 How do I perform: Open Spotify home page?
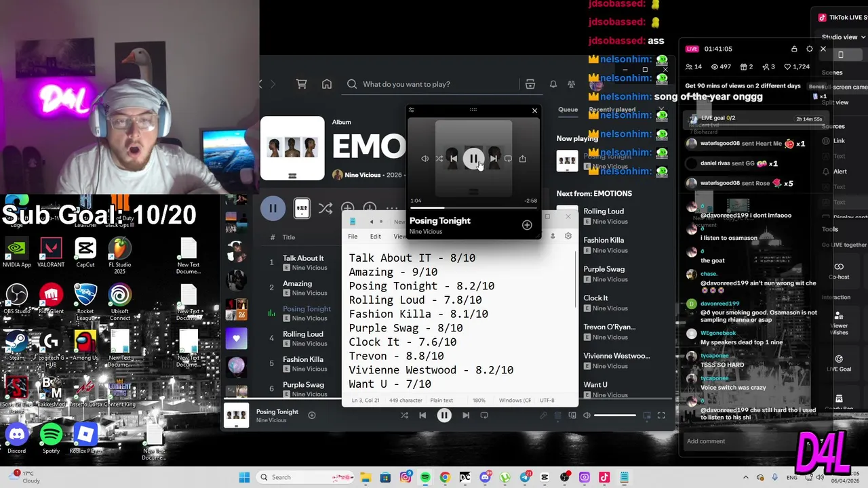[327, 84]
